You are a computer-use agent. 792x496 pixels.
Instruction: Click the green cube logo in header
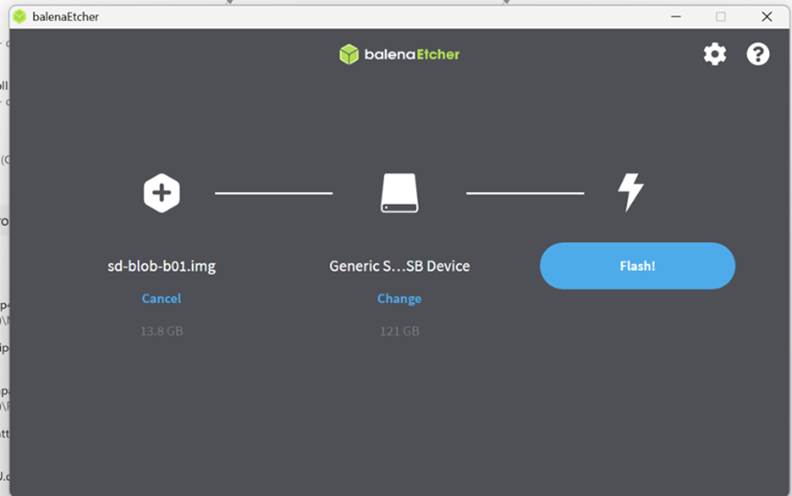349,54
